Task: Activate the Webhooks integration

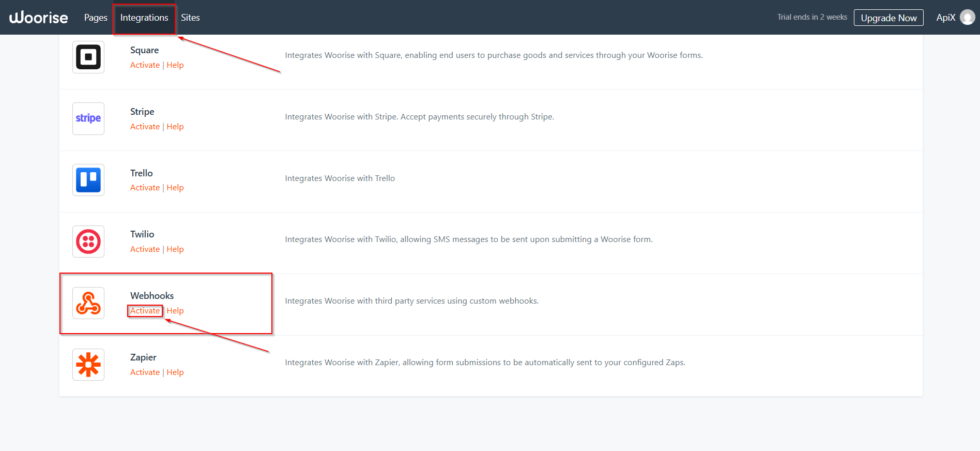Action: (x=145, y=311)
